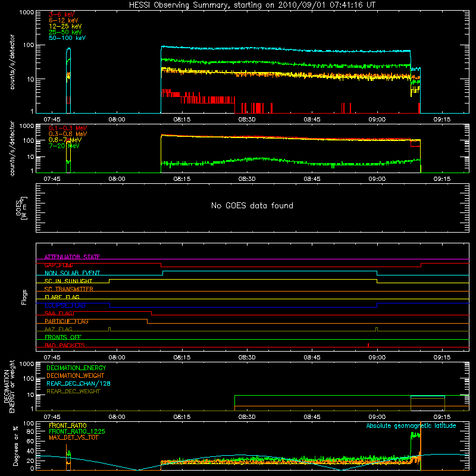The width and height of the screenshot is (476, 476).
Task: Click the REAR_DEC_CHAN/128 legend entry
Action: coord(79,383)
